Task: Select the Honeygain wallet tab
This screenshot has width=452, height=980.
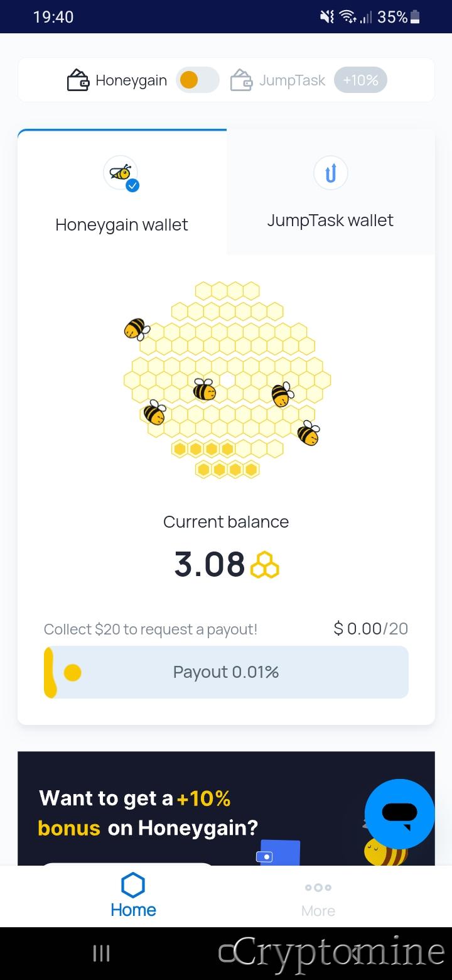Action: pyautogui.click(x=122, y=224)
